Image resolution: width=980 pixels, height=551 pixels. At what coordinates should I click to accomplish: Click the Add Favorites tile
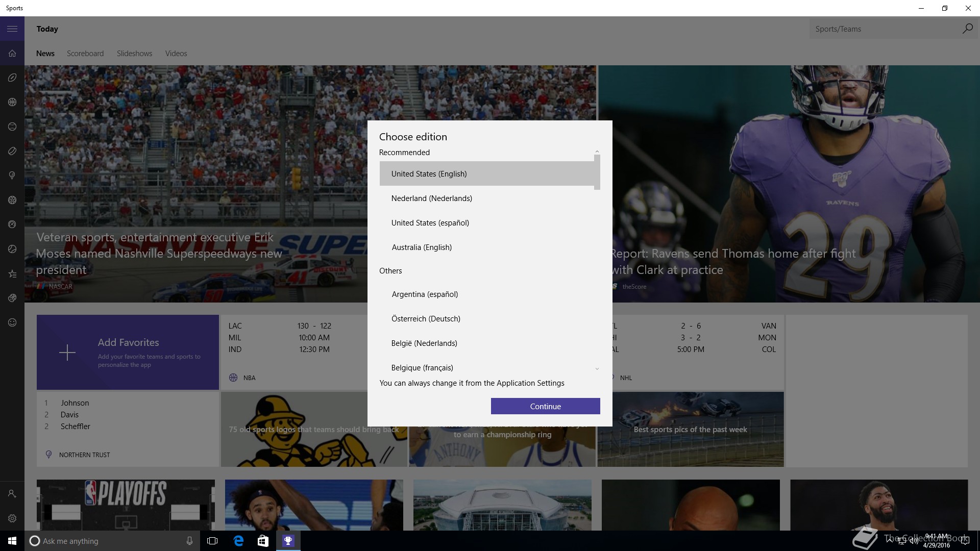(128, 353)
